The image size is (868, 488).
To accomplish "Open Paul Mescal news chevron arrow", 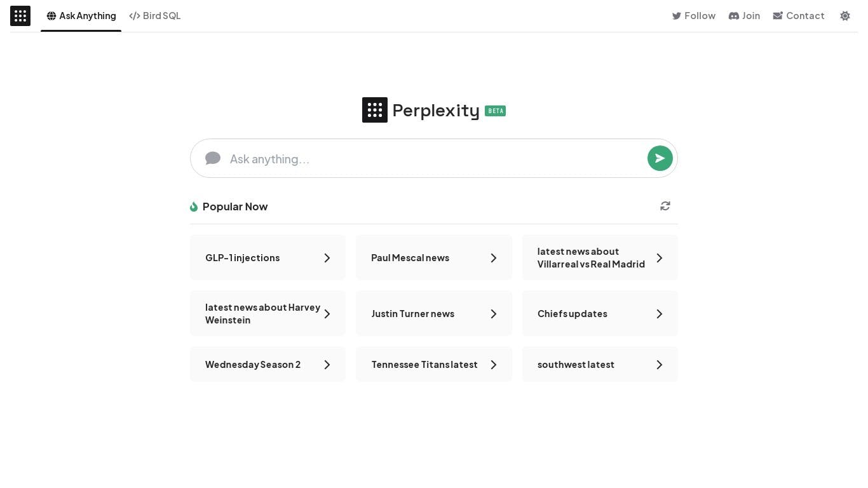I will point(494,258).
